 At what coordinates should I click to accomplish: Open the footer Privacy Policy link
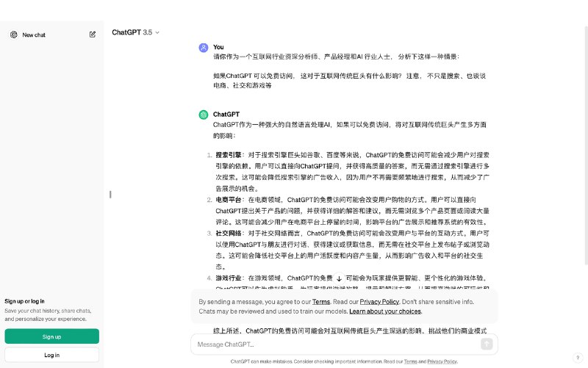[442, 361]
